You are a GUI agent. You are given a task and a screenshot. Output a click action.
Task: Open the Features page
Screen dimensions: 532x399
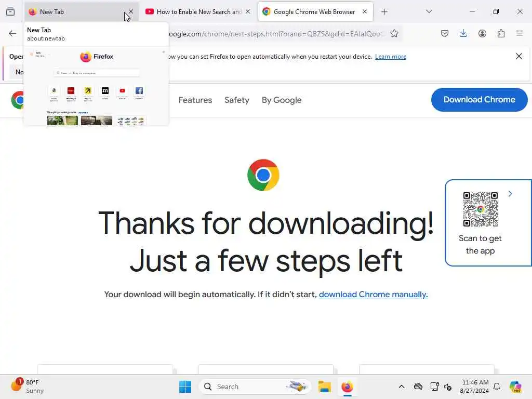(x=195, y=100)
